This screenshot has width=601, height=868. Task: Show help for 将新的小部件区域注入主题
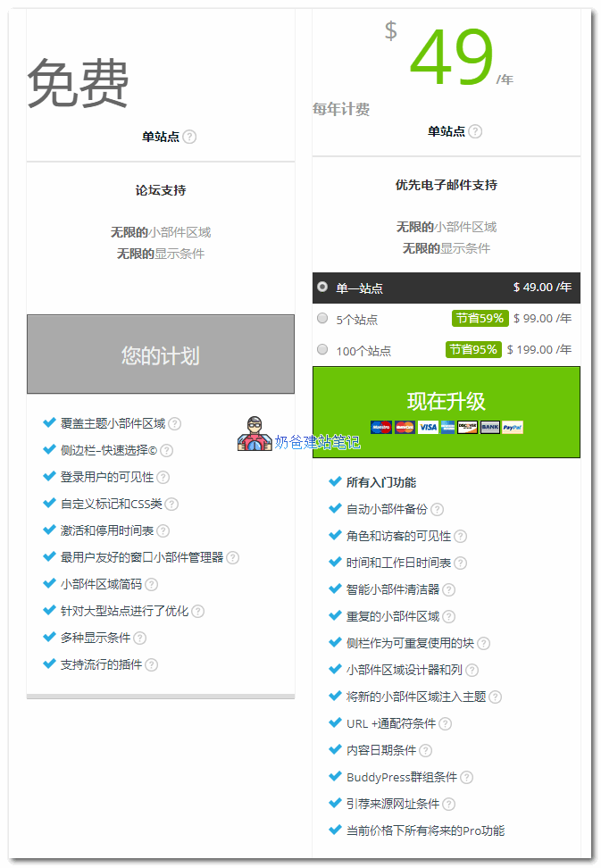click(x=495, y=697)
